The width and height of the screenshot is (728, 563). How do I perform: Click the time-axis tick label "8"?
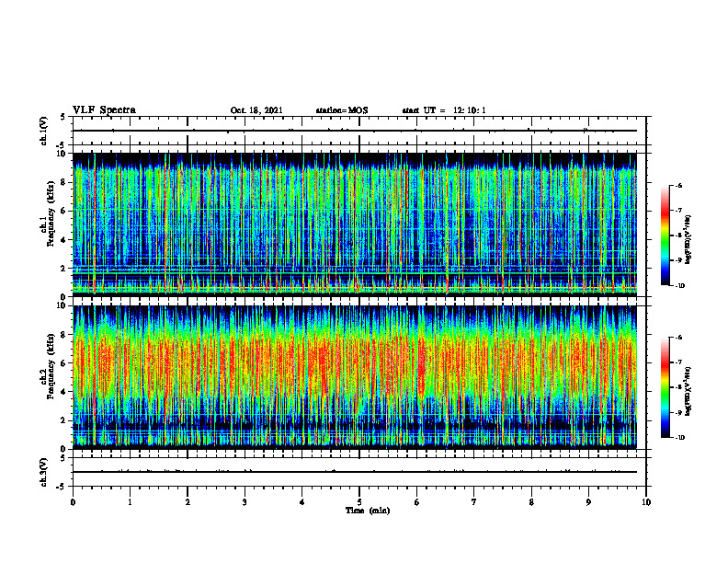pyautogui.click(x=531, y=502)
